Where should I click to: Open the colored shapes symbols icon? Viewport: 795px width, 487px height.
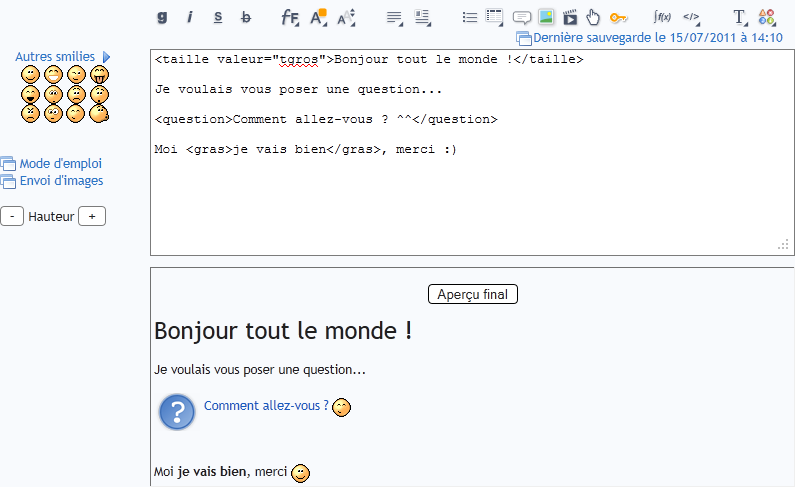[767, 17]
